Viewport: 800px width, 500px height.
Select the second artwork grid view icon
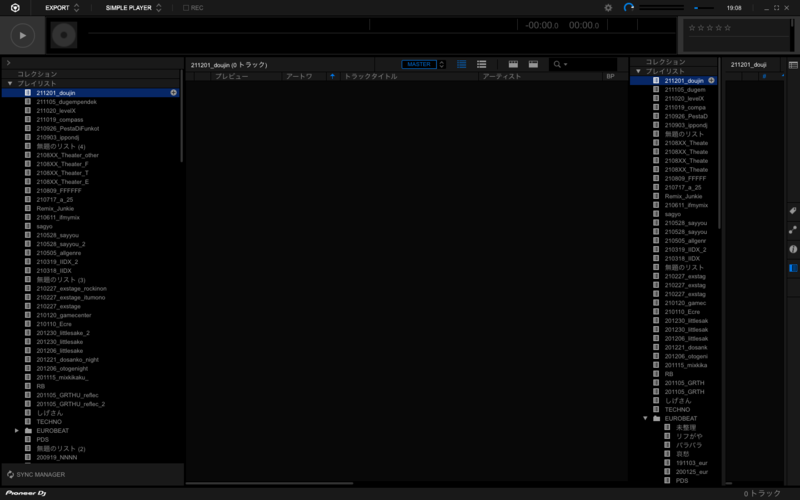533,64
